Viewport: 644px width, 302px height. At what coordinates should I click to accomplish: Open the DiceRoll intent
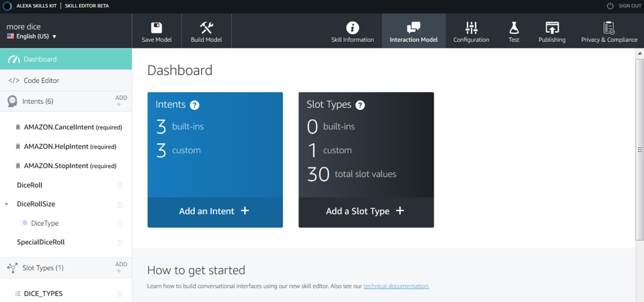coord(29,185)
